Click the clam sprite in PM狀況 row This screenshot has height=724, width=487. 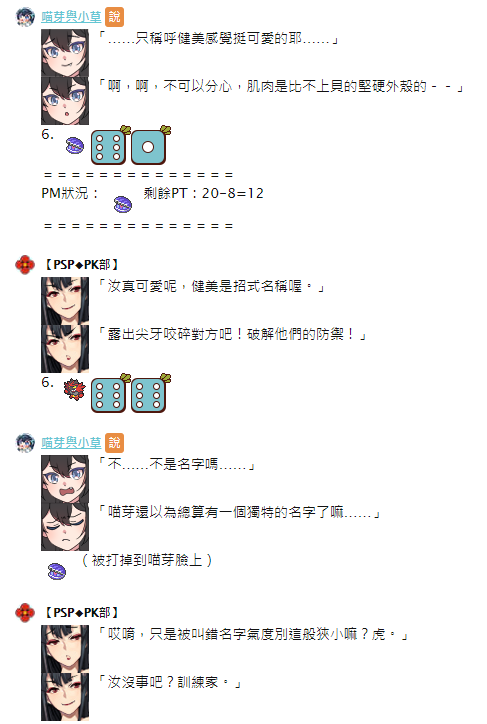(123, 204)
